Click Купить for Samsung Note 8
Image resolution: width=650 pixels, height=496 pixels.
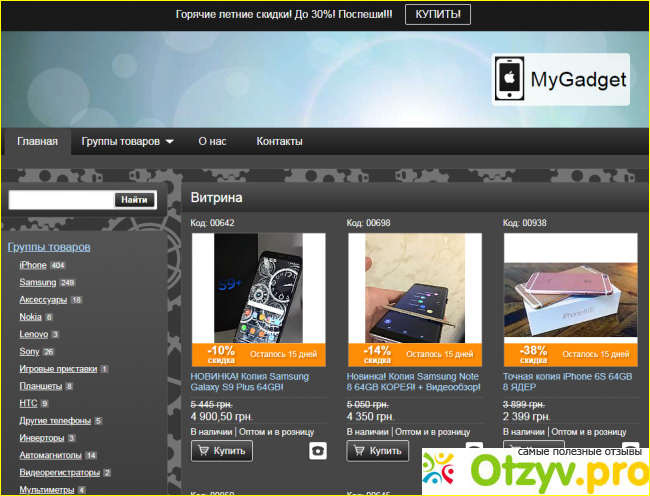tap(378, 451)
